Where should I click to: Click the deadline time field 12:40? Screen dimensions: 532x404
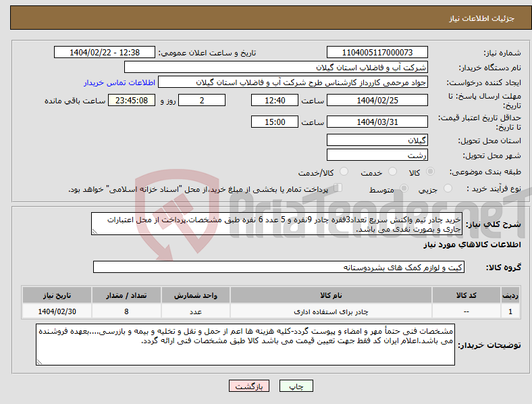(275, 101)
